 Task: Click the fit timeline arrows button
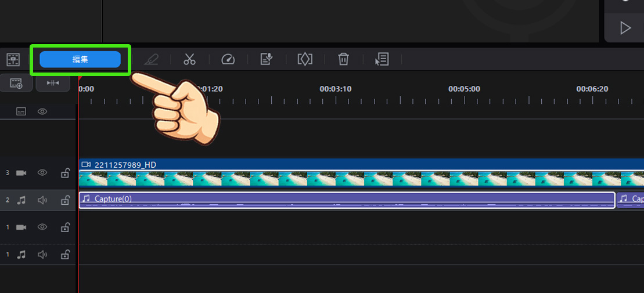(x=53, y=84)
